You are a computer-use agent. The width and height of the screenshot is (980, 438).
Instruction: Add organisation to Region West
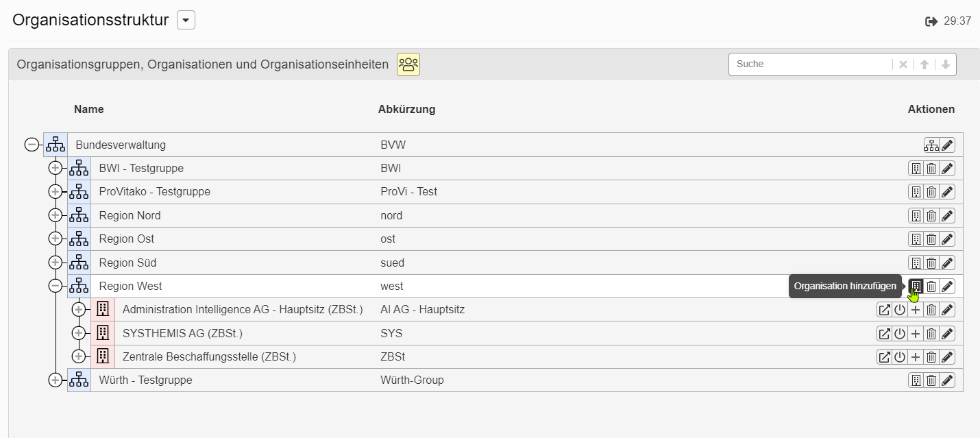click(x=916, y=287)
